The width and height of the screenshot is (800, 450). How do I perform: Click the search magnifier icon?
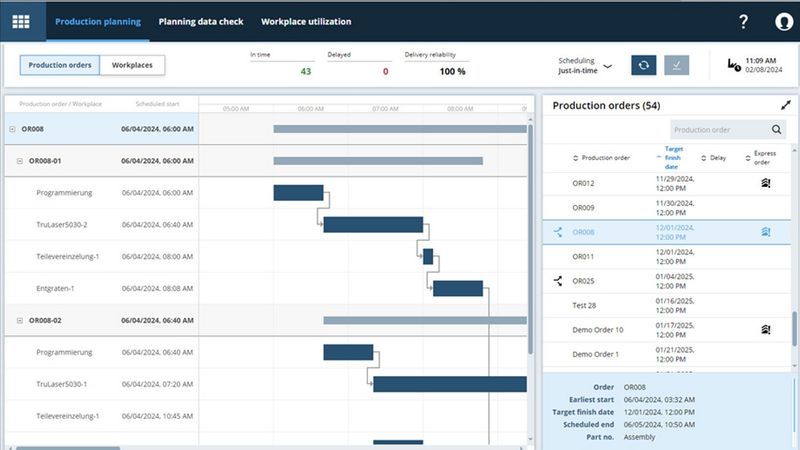tap(778, 130)
